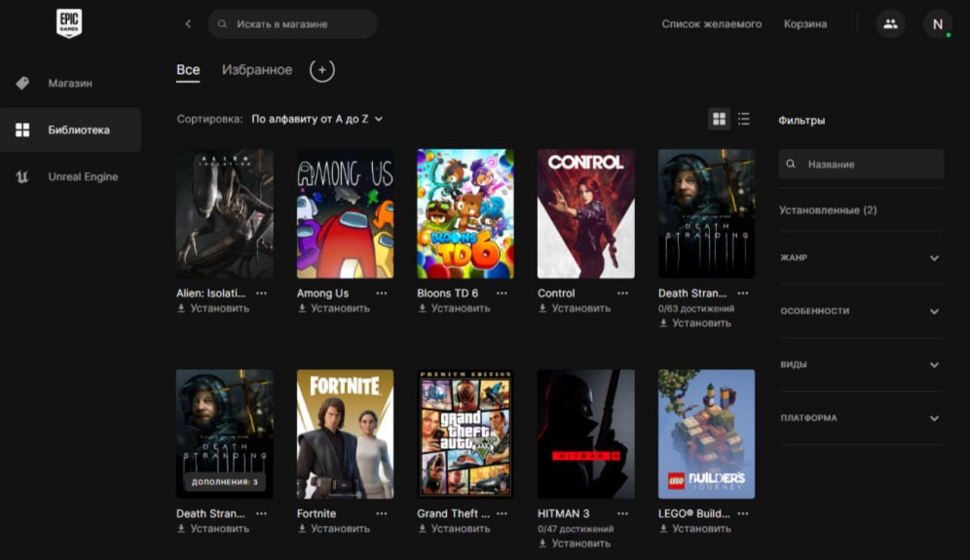
Task: Open the three-dot menu for Fortnite
Action: (382, 513)
